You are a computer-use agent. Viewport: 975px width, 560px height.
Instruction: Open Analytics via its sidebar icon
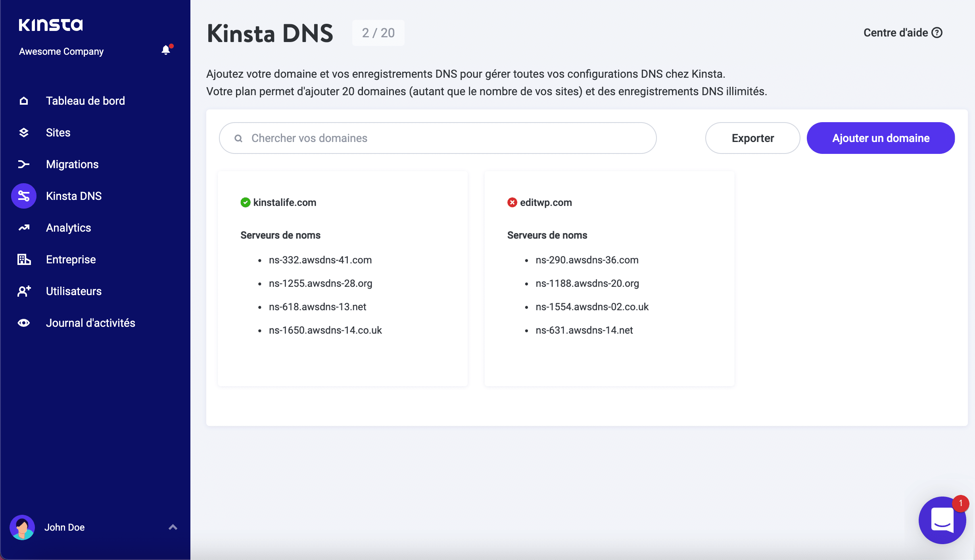[24, 227]
